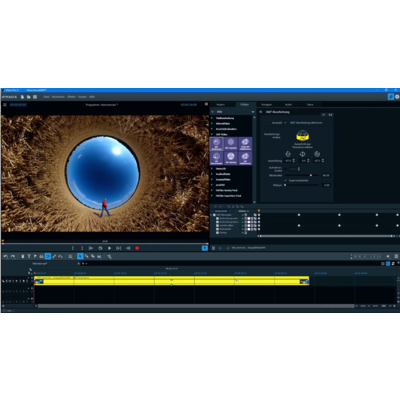This screenshot has height=400, width=400.
Task: Expand the 360° Video effects category
Action: (222, 134)
